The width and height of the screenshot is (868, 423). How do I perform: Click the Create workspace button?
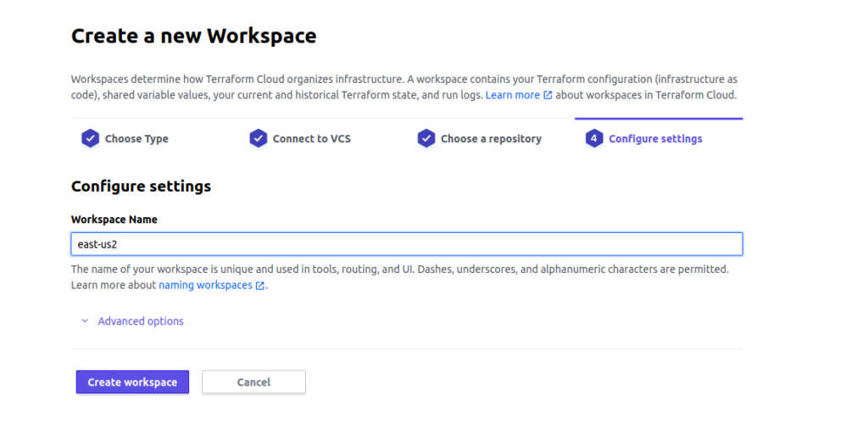pos(132,382)
